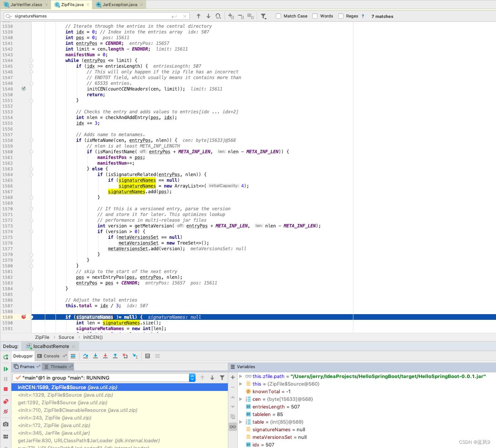The height and width of the screenshot is (448, 496).
Task: Rerun the localhostRemote debug session
Action: (6, 357)
